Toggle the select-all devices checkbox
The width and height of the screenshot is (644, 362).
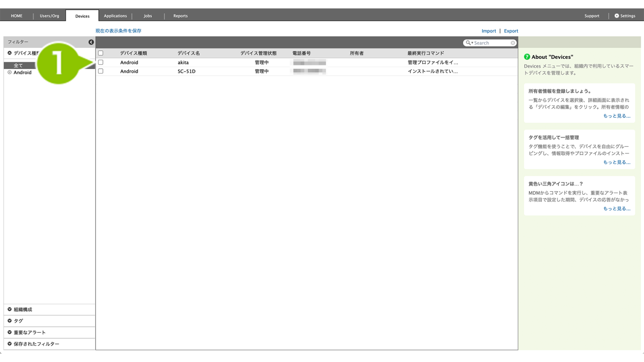click(x=101, y=53)
